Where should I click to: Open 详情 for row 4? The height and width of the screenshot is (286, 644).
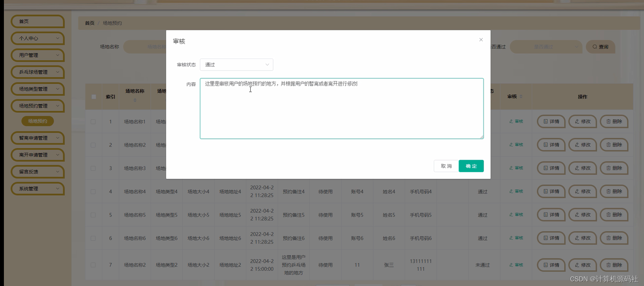551,192
